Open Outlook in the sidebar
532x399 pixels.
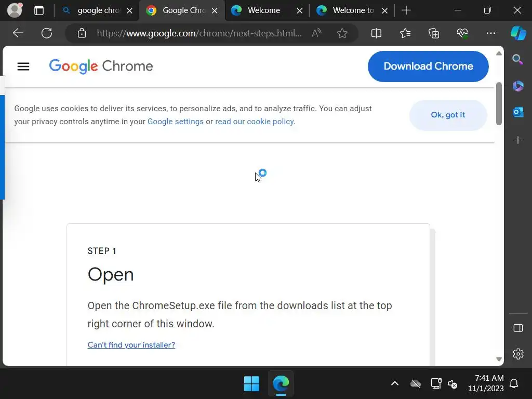pyautogui.click(x=518, y=112)
